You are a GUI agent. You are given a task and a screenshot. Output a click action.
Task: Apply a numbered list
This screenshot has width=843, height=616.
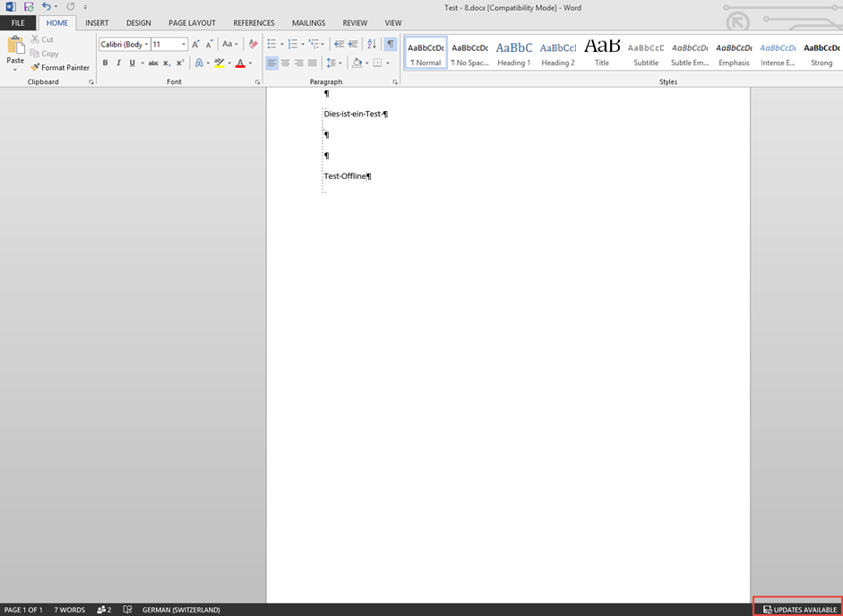coord(293,44)
